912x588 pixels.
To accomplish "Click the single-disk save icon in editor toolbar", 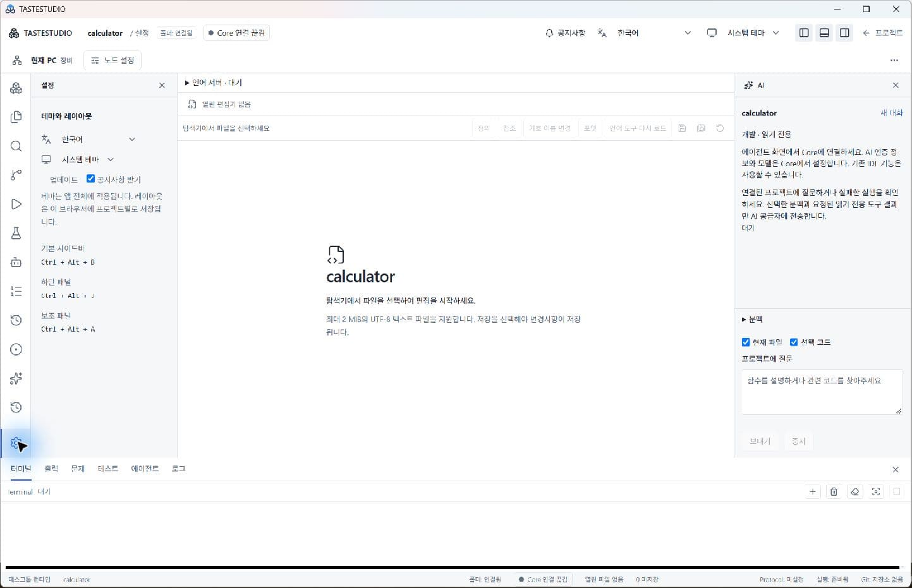I will [x=682, y=128].
